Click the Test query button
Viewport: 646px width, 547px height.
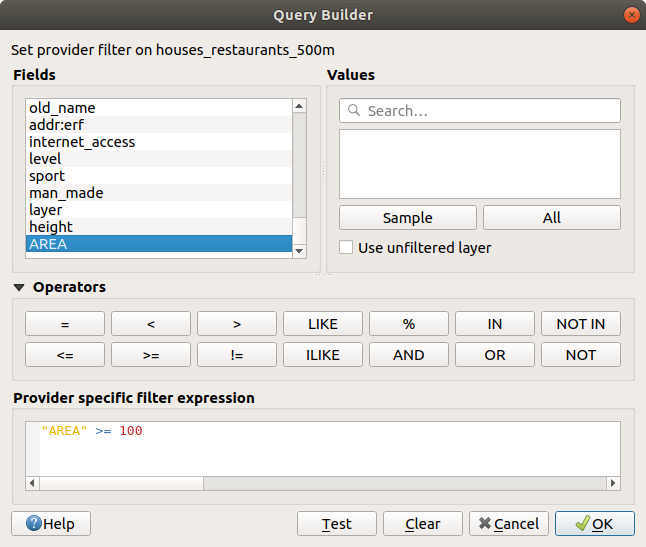tap(336, 524)
